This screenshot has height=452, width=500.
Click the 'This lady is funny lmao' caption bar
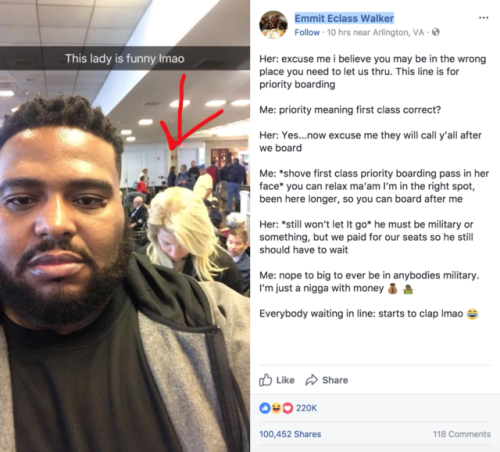point(125,58)
